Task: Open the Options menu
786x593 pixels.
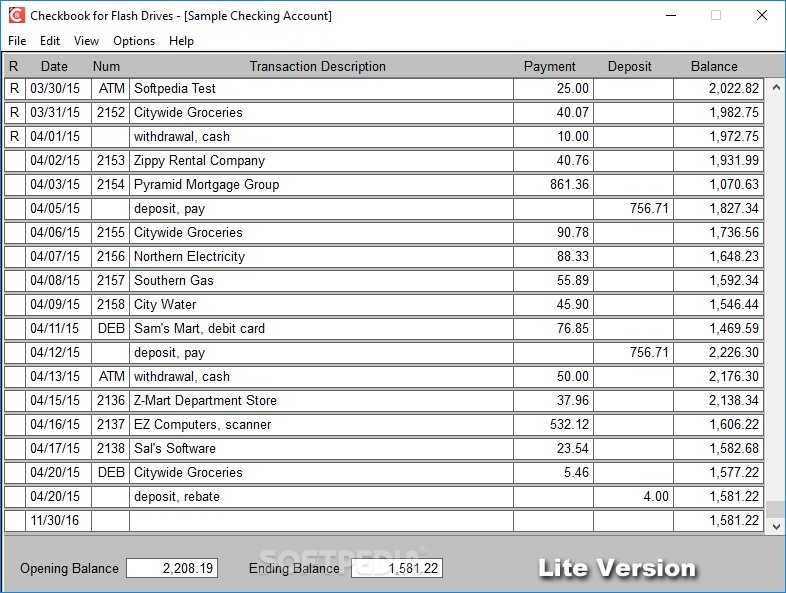Action: (134, 41)
